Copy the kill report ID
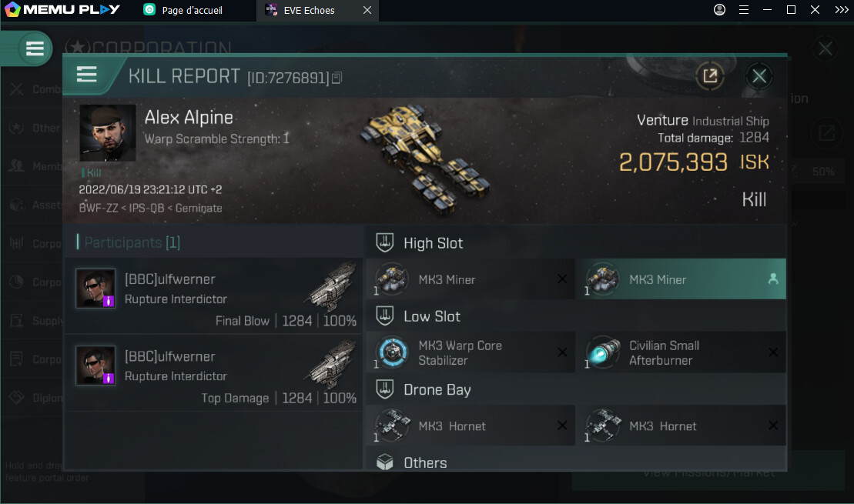 click(x=337, y=78)
